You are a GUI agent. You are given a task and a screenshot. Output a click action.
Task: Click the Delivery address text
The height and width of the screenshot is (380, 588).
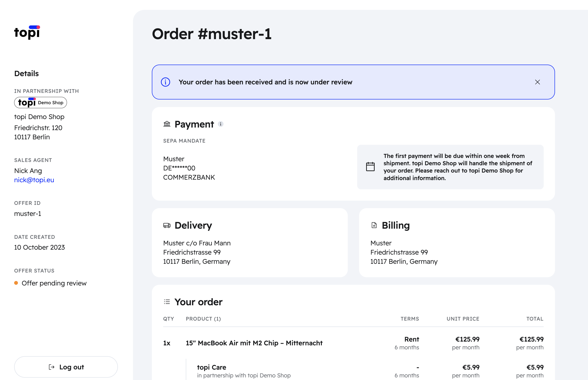pos(197,252)
